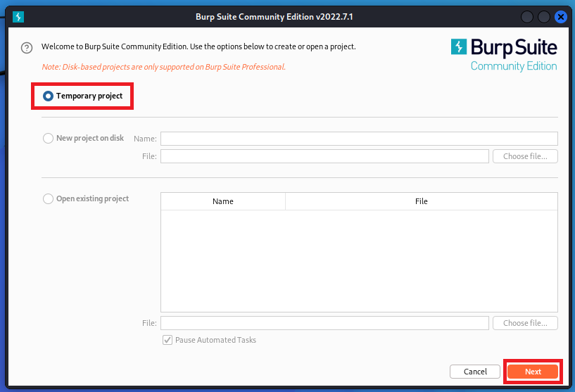This screenshot has width=575, height=392.
Task: Click the Name column header
Action: (223, 201)
